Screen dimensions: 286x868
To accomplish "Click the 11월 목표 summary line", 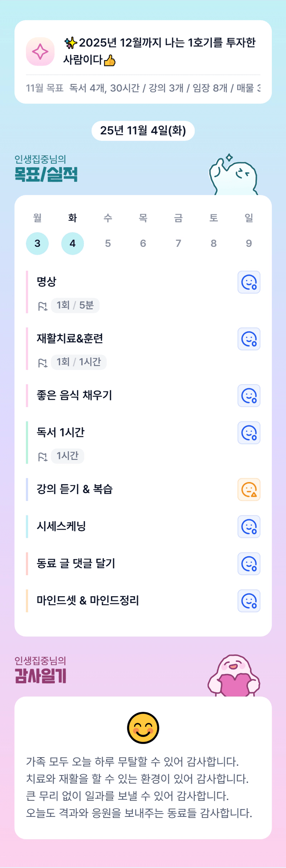I will pyautogui.click(x=143, y=88).
